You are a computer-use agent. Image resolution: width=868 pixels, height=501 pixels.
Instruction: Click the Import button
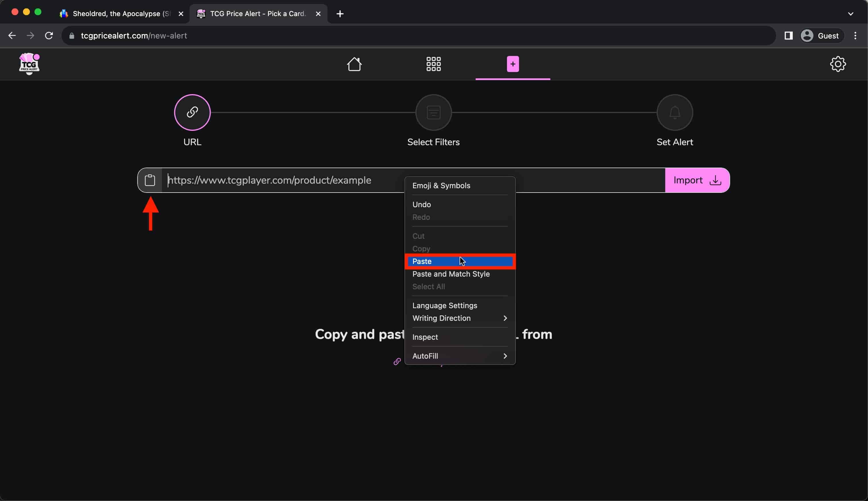tap(697, 180)
